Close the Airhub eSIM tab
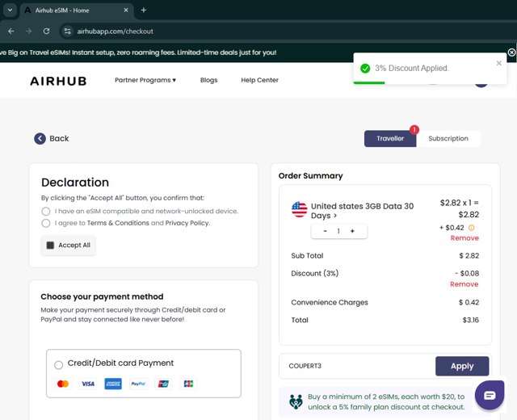Viewport: 517px width, 420px height. (126, 10)
